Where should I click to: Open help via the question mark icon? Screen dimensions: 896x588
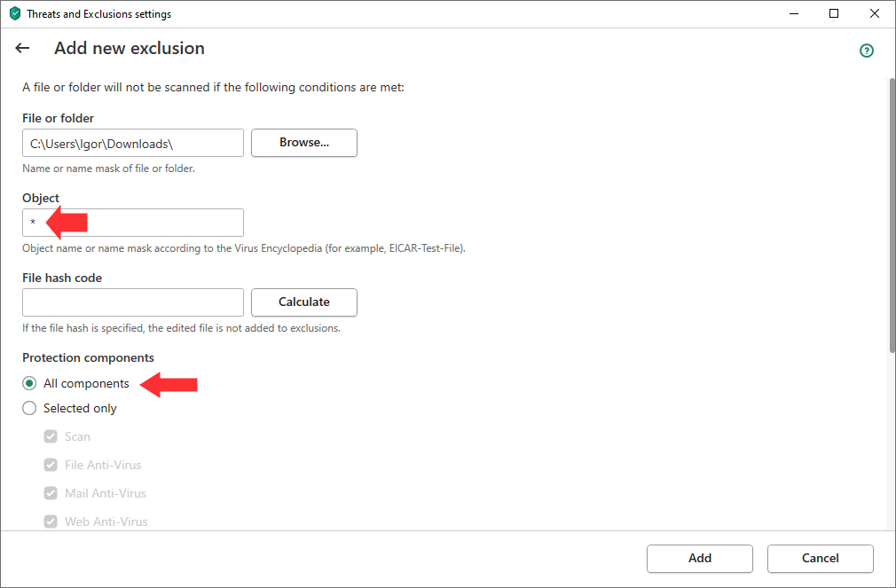click(x=867, y=51)
